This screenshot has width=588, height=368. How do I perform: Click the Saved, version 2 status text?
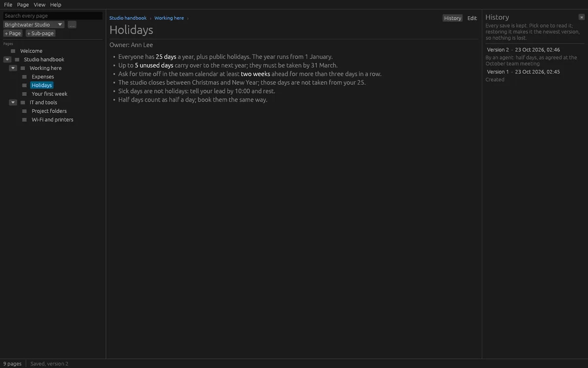tap(49, 364)
